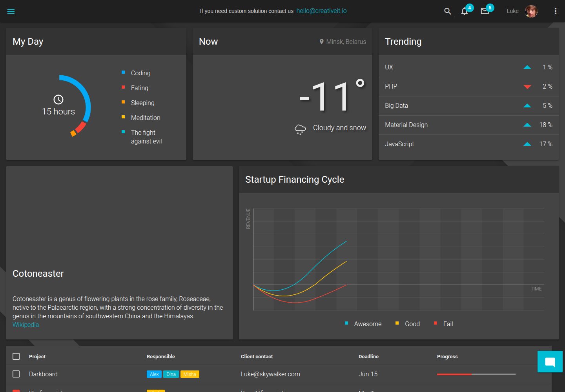Click the Luke username in header
Viewport: 565px width, 392px height.
point(512,11)
